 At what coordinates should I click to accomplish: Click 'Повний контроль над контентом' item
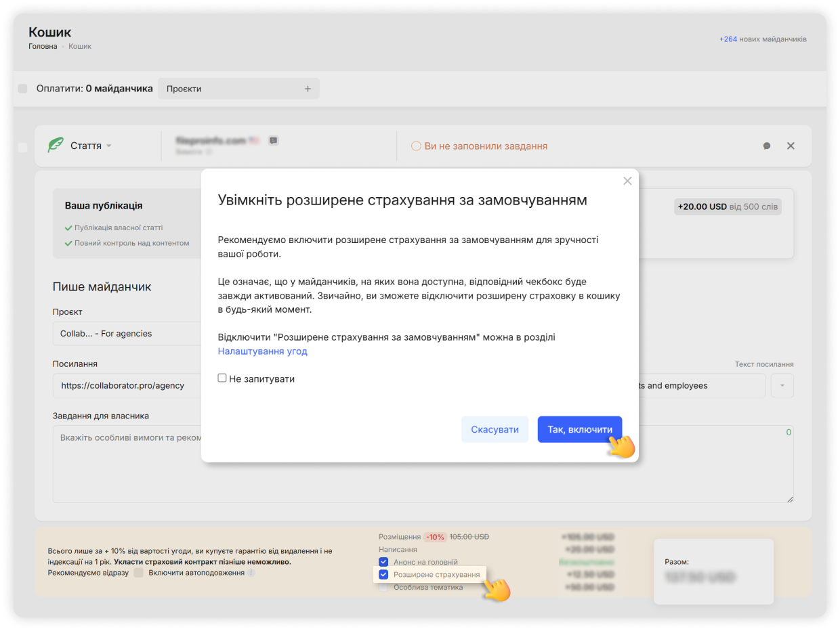tap(127, 242)
